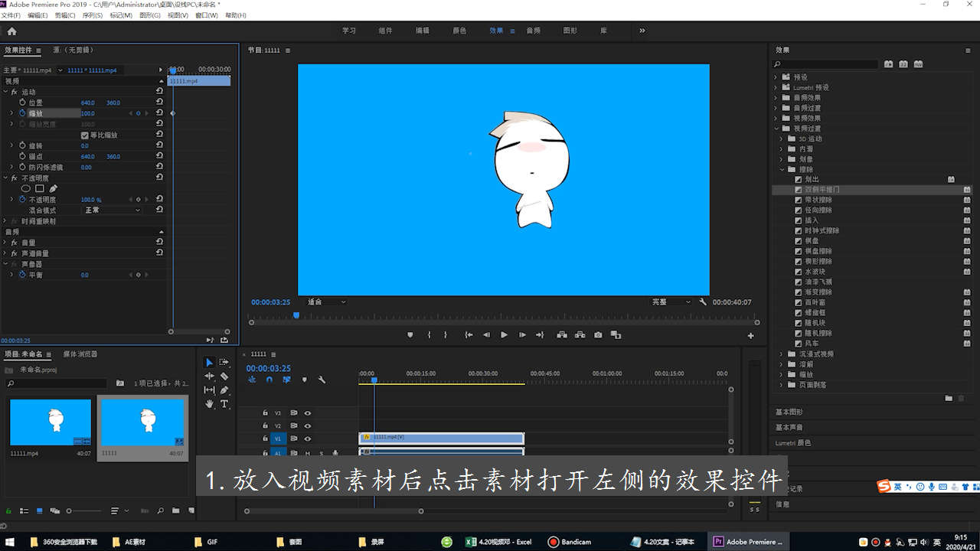Click the New Custom Bin icon in effects panel
Viewport: 980px width, 551px height.
click(949, 398)
